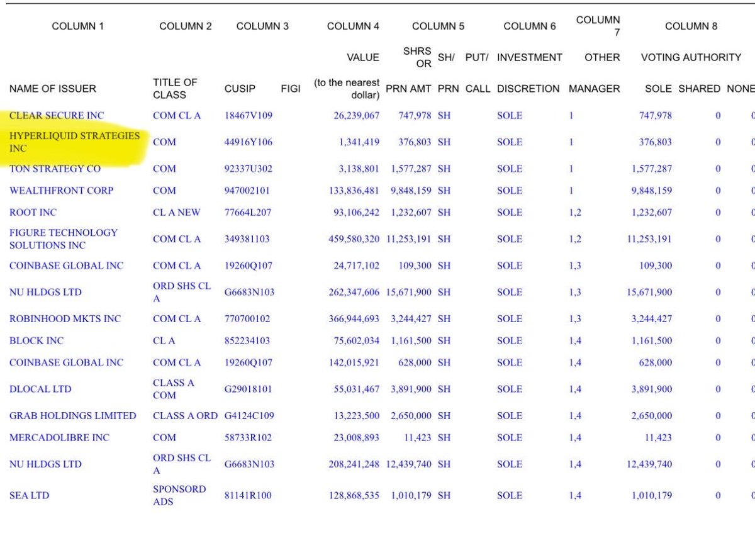Select MERCADOLIBRE INC issuer name
The image size is (755, 560).
coord(59,438)
